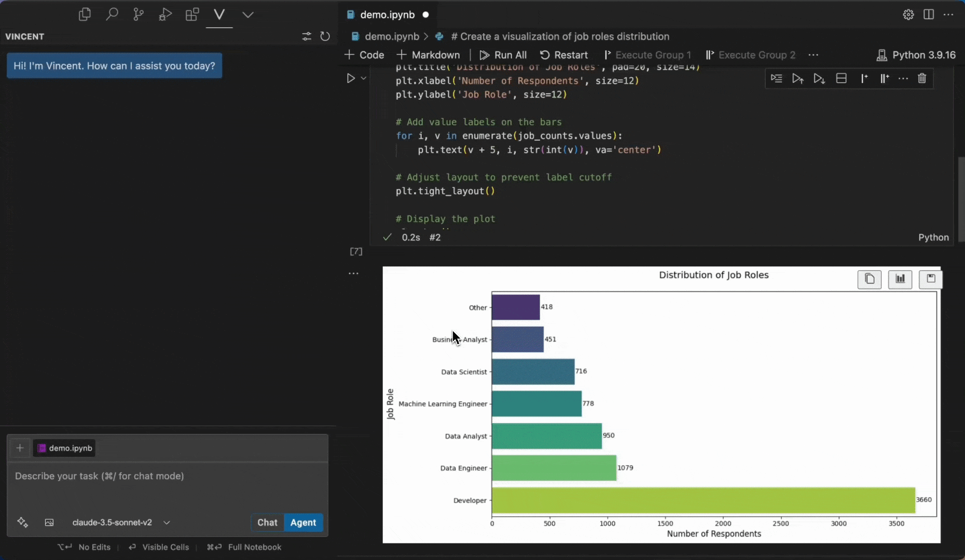This screenshot has height=560, width=965.
Task: Click the cell language Python label
Action: [933, 237]
